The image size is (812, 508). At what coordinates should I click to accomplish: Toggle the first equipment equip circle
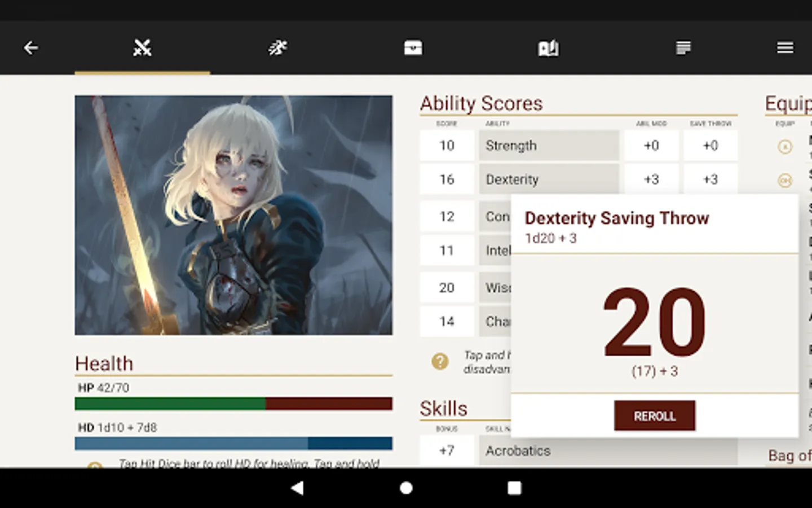[x=785, y=147]
